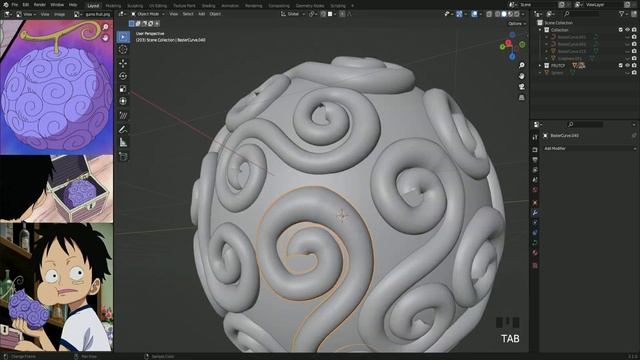Open the Tool properties tab
This screenshot has height=360, width=640.
[535, 138]
